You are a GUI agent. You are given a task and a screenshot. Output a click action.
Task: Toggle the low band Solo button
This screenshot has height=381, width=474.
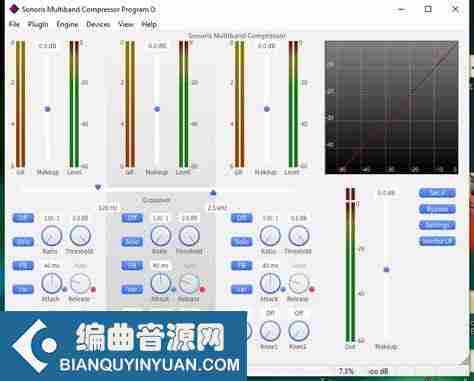[23, 242]
